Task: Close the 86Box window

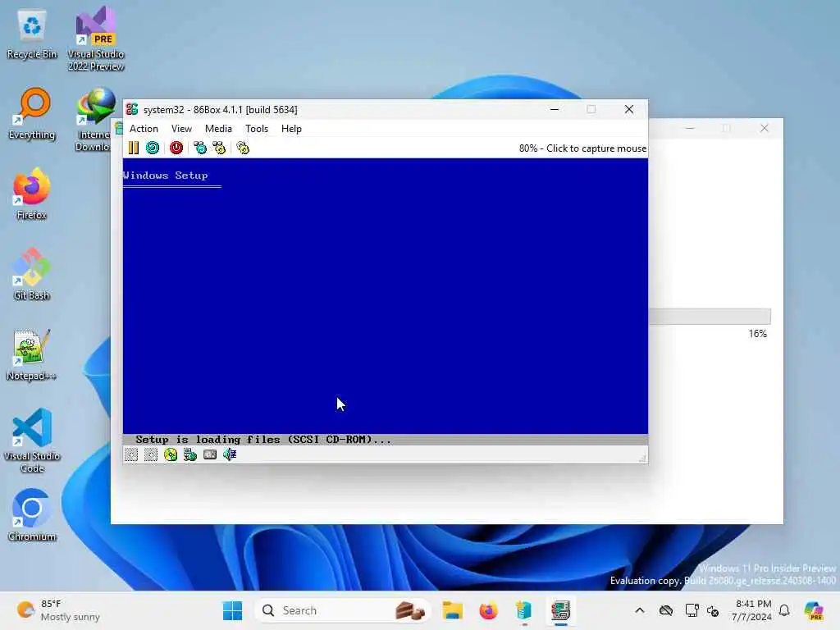Action: pyautogui.click(x=629, y=109)
